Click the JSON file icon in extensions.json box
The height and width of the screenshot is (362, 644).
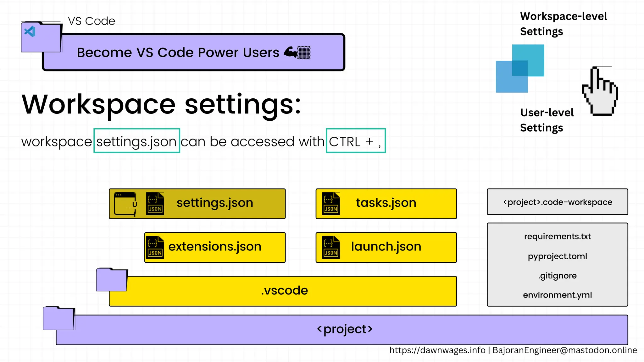[x=155, y=248]
